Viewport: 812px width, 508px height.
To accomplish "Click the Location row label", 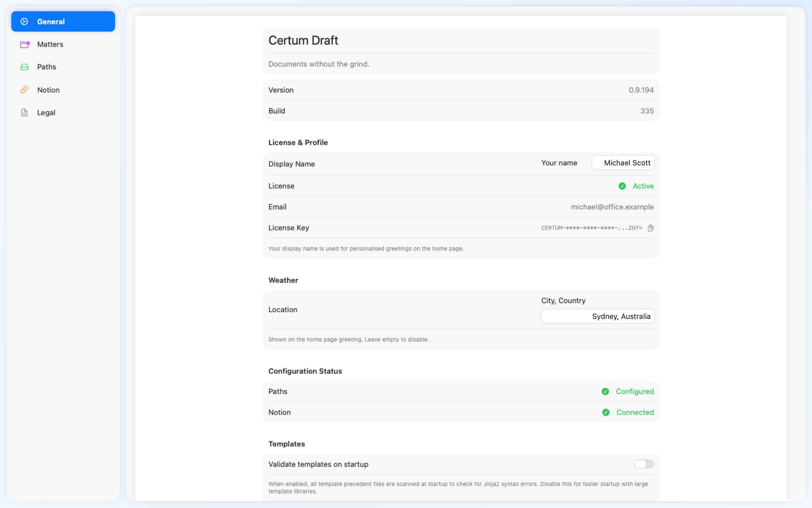I will pyautogui.click(x=283, y=309).
